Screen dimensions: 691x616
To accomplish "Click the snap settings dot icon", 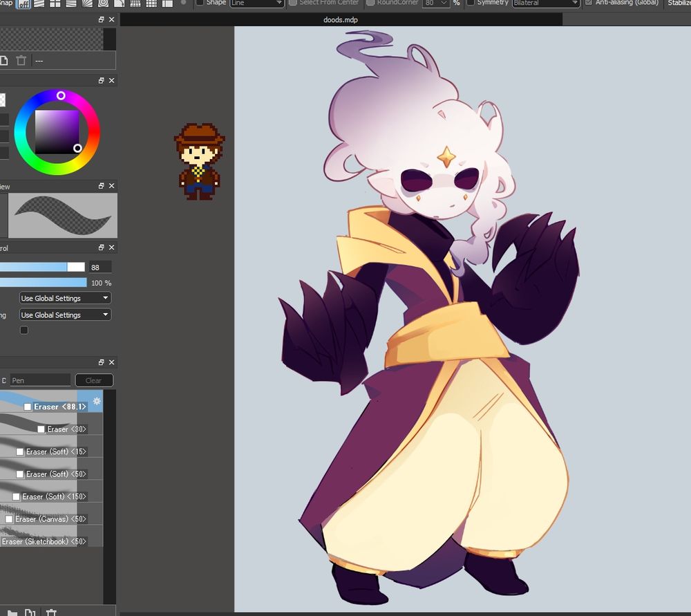I will pos(183,3).
